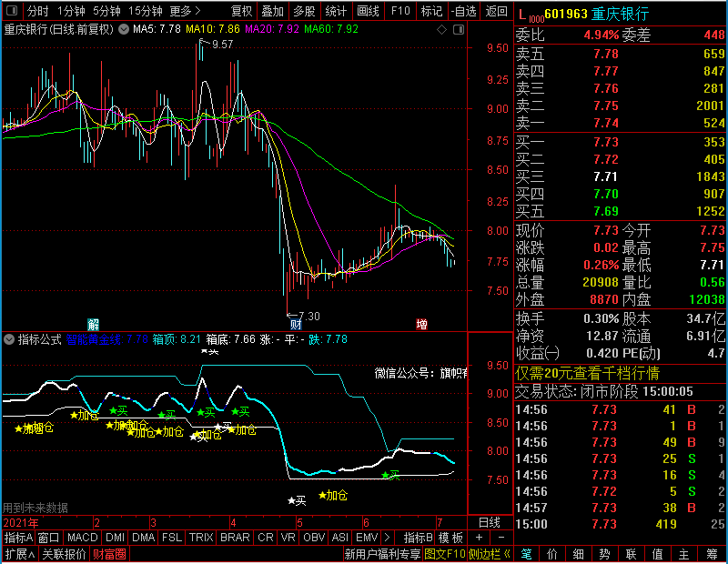Select the 窗口 tab
728x564 pixels.
coord(49,538)
